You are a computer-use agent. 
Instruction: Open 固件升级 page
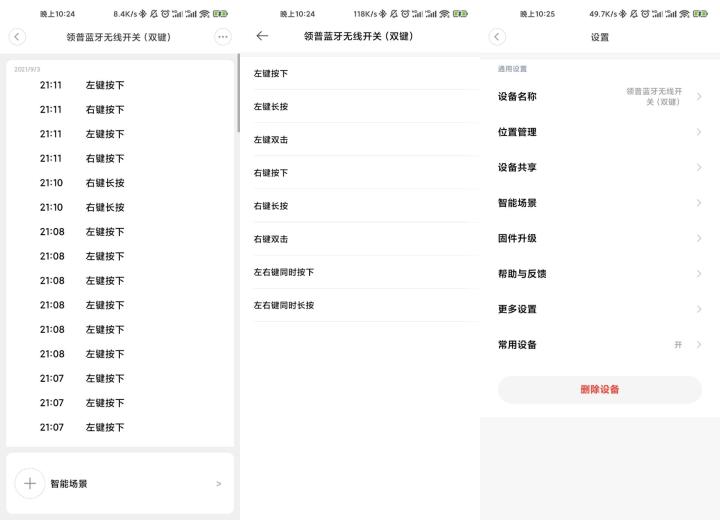click(x=599, y=238)
